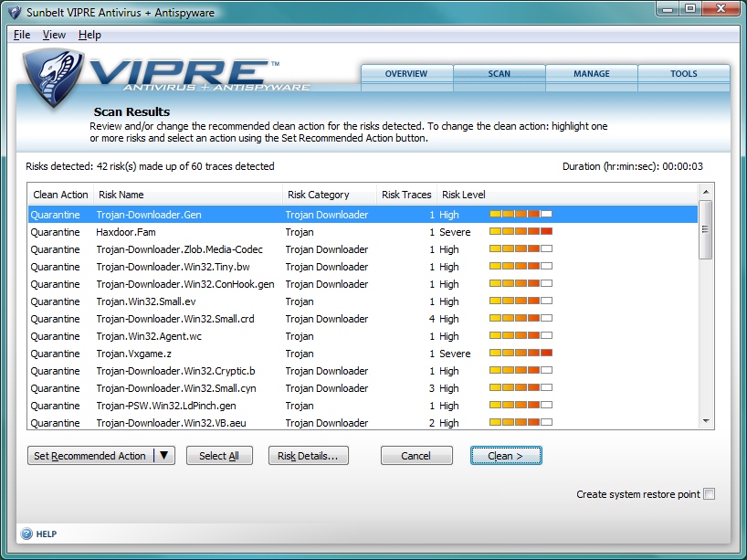Open Set Recommended Action dropdown arrow
Screen dimensions: 747x560
164,456
